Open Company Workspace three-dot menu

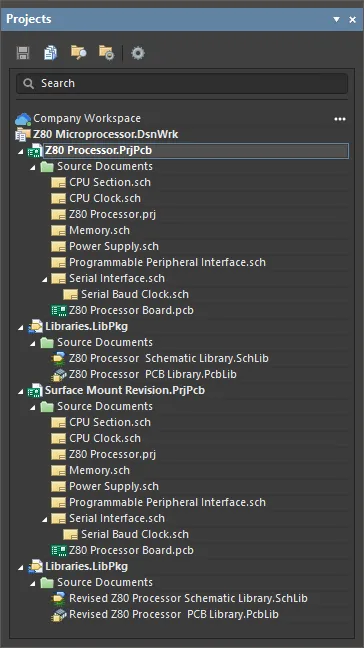click(x=340, y=119)
